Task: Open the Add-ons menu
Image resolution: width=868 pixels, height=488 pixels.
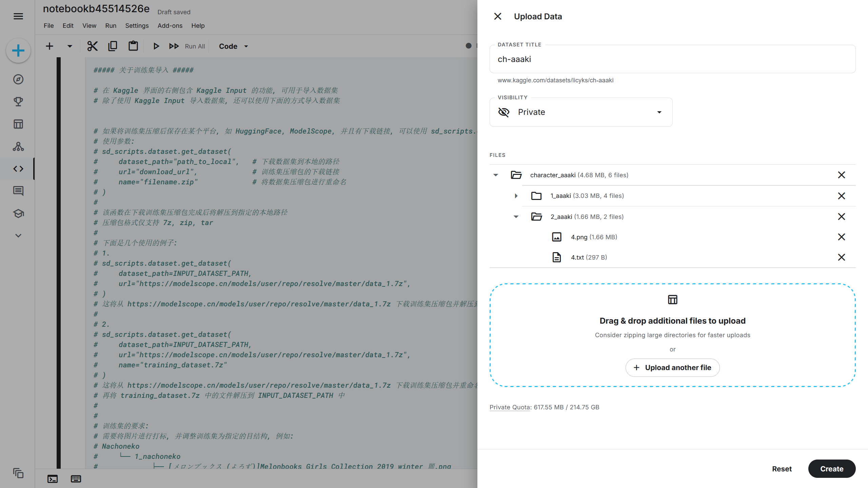Action: [170, 26]
